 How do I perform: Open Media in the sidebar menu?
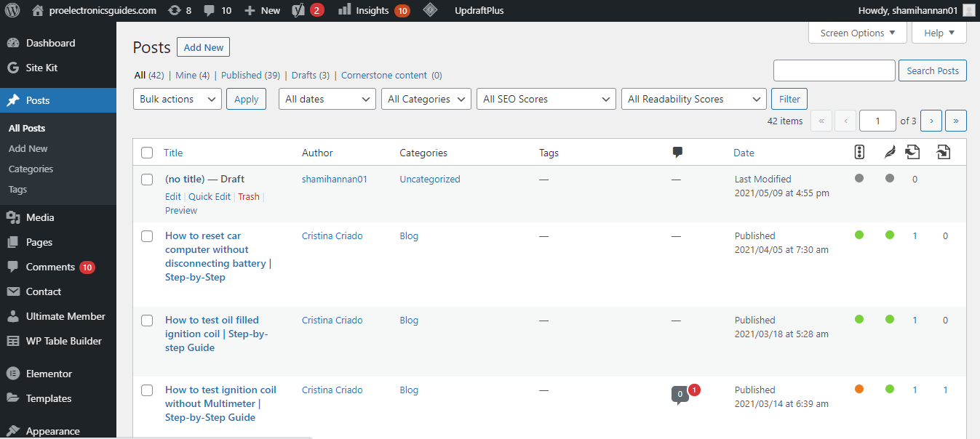tap(40, 217)
